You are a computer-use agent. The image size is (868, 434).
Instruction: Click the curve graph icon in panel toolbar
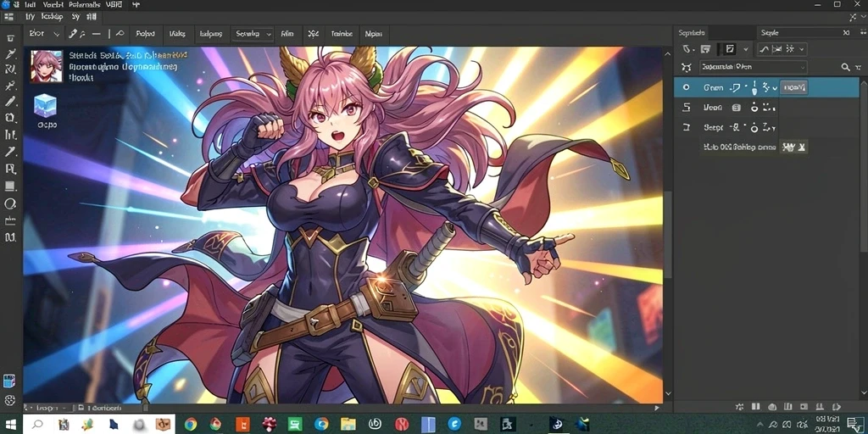[765, 49]
